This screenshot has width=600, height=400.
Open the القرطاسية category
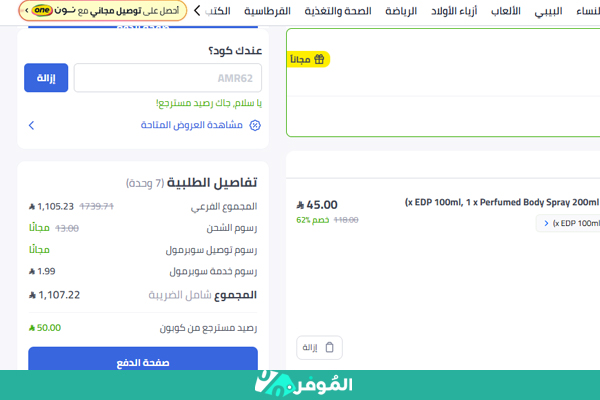[267, 11]
